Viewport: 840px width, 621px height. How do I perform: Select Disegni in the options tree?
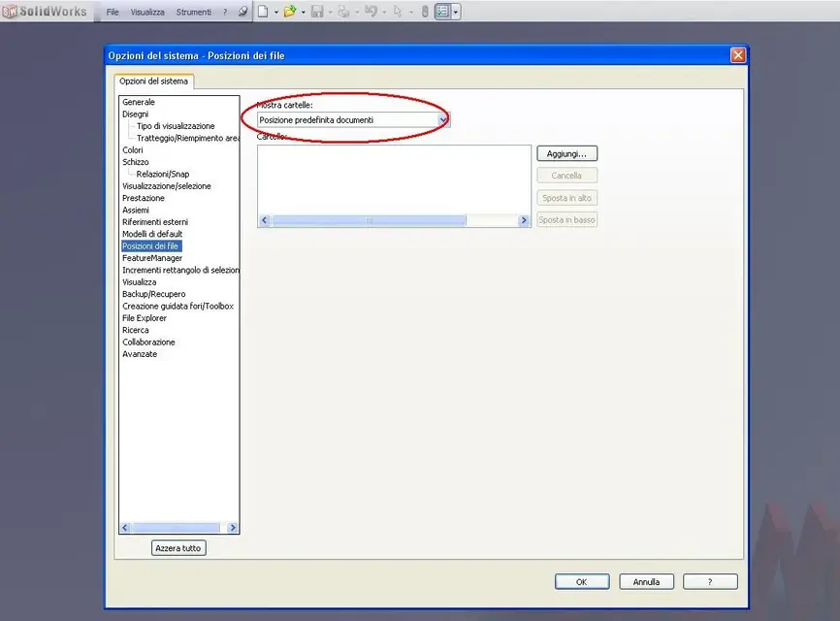(135, 114)
